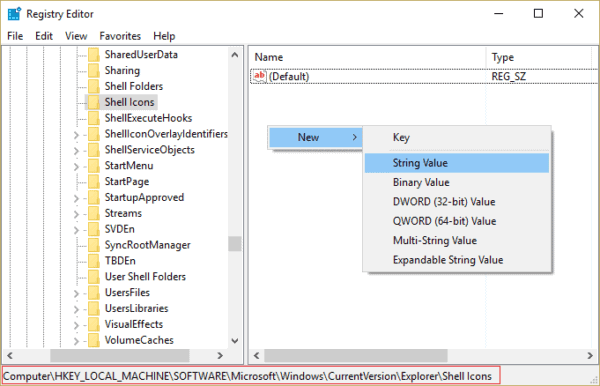The image size is (600, 386).
Task: Click the Registry Editor app icon in title bar
Action: [x=14, y=14]
